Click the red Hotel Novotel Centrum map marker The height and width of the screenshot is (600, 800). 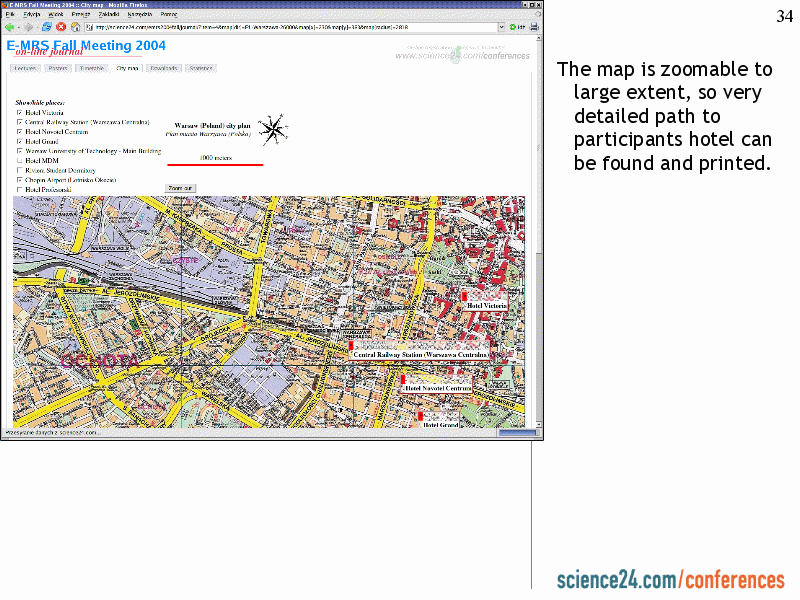[x=402, y=379]
